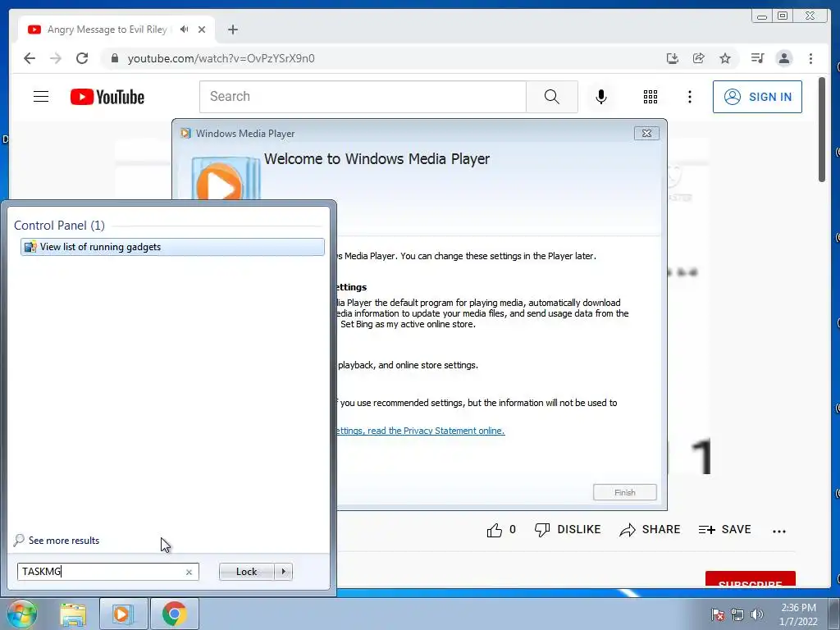This screenshot has width=840, height=630.
Task: Click See more results
Action: coord(57,540)
